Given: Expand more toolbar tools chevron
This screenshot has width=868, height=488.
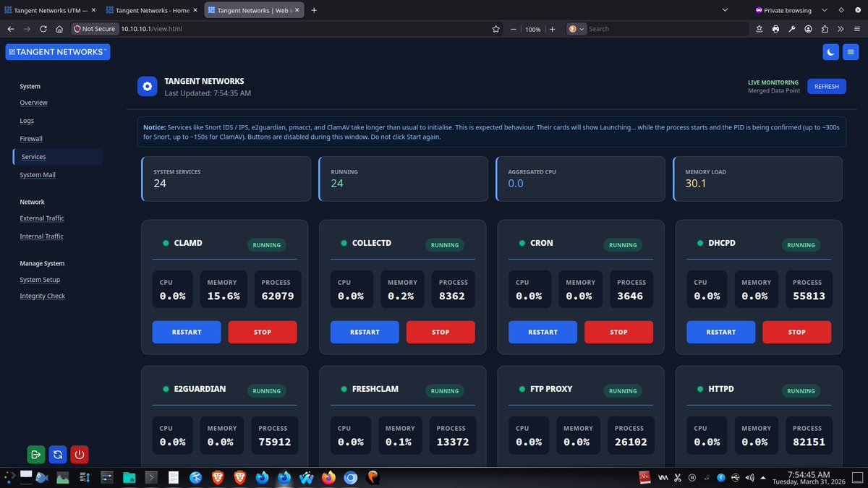Looking at the screenshot, I should click(x=840, y=29).
